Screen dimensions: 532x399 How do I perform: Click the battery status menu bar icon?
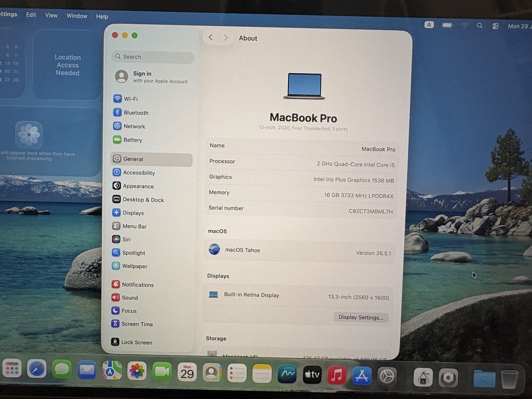[447, 25]
